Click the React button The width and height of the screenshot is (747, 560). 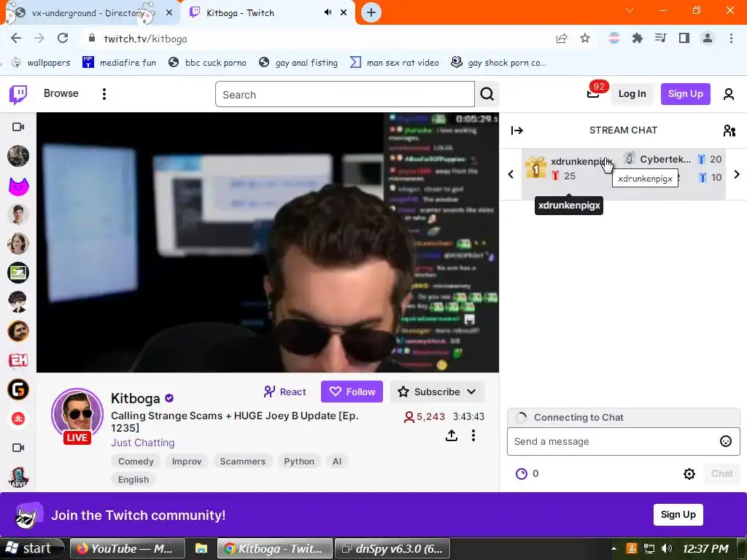[x=285, y=392]
